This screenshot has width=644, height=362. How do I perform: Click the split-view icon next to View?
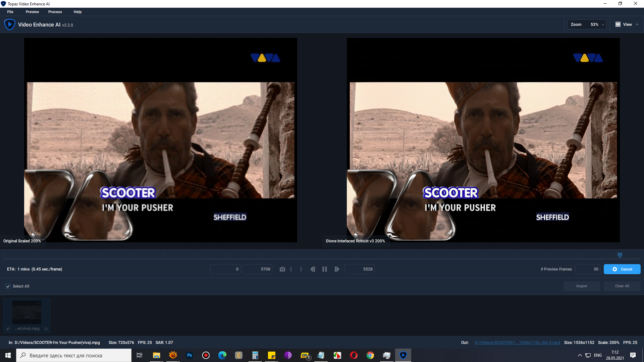(618, 24)
